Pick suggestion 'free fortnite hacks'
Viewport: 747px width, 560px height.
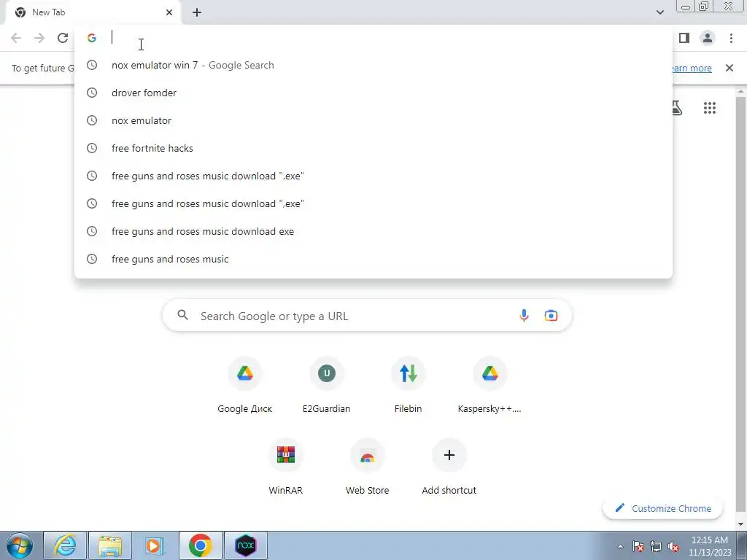click(373, 148)
